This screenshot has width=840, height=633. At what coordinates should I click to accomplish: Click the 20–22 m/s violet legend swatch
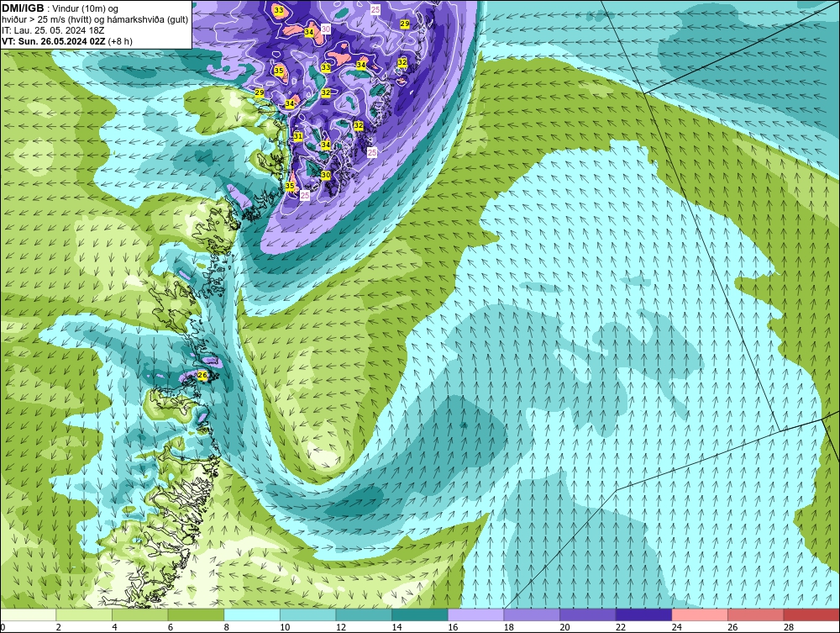(588, 615)
